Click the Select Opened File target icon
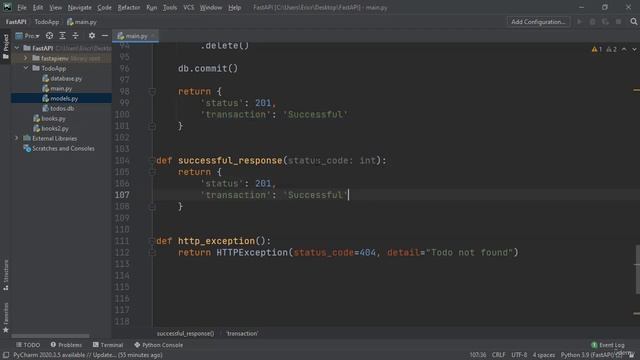 pyautogui.click(x=49, y=36)
